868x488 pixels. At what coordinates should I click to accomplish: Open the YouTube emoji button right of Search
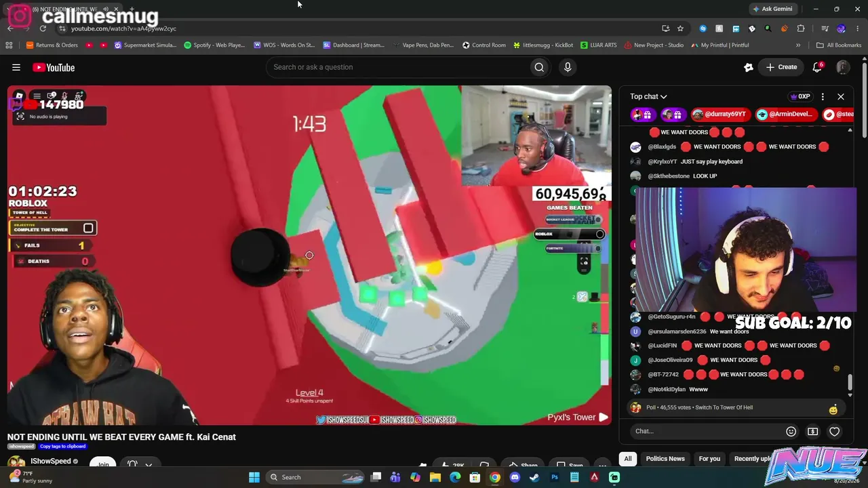point(749,67)
